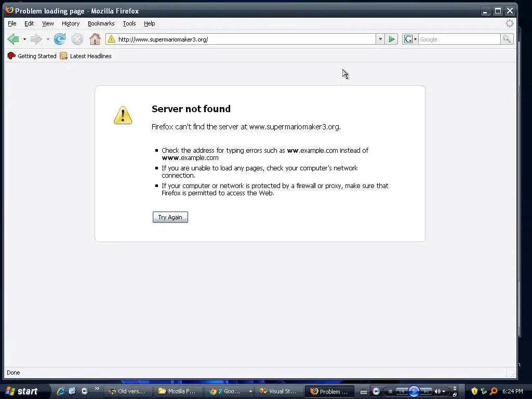Click the Latest Headlines feed icon
This screenshot has width=532, height=399.
click(63, 56)
